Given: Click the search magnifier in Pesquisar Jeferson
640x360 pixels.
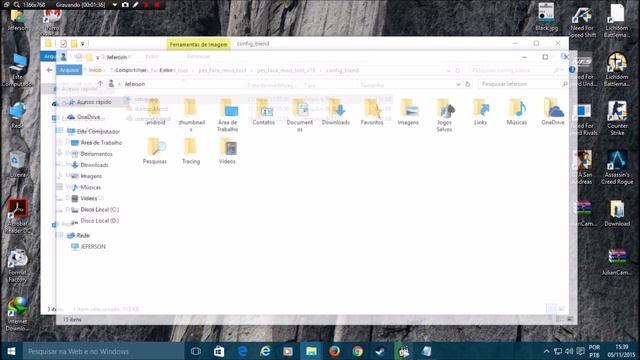Looking at the screenshot, I should (x=564, y=84).
